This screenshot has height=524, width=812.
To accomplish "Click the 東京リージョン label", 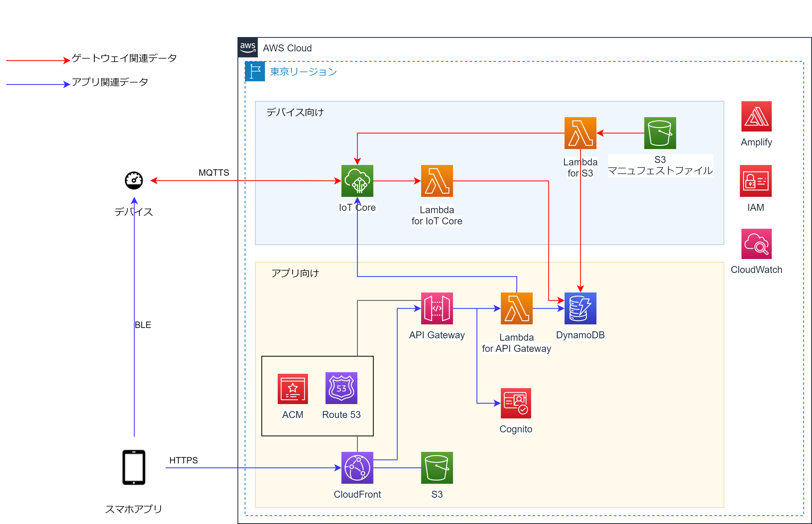I will click(x=303, y=72).
